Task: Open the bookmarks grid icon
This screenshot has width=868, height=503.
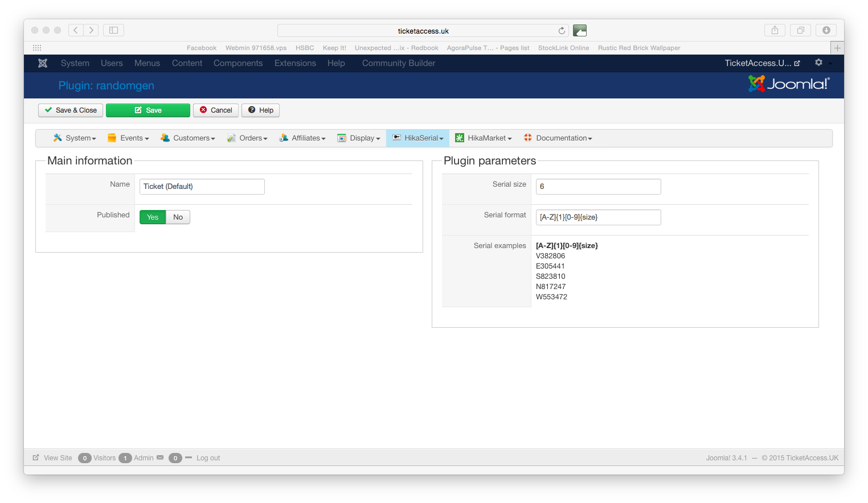Action: 37,48
